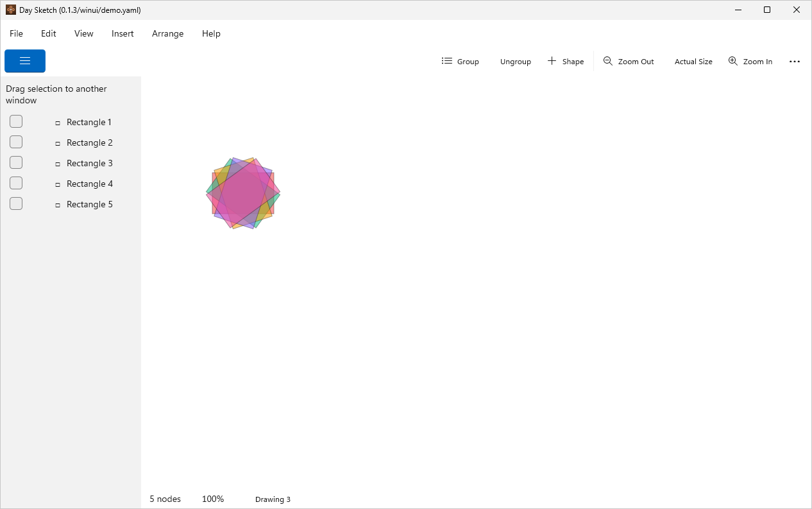
Task: Click the Day Sketch app icon in title bar
Action: tap(11, 10)
